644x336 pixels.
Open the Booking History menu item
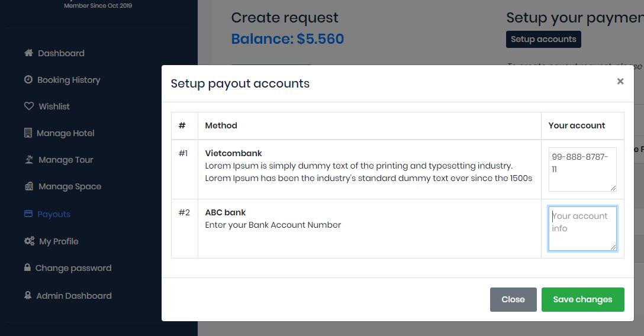pyautogui.click(x=69, y=80)
